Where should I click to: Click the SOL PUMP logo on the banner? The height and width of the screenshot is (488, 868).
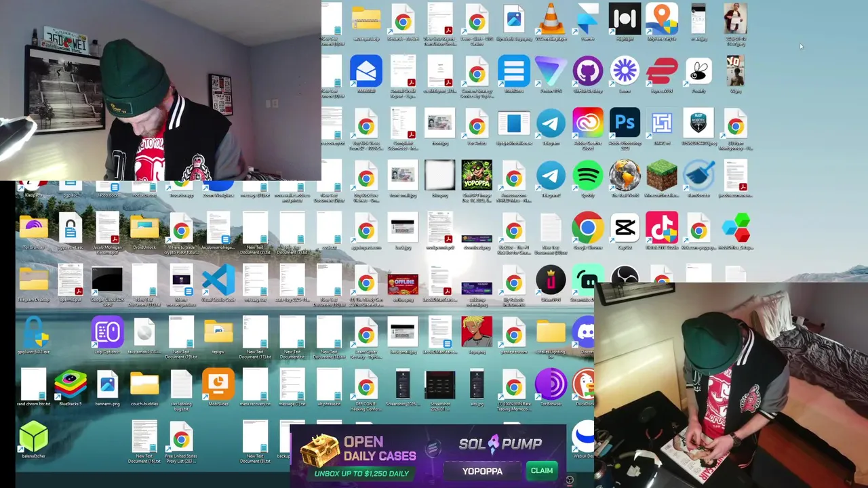click(500, 444)
